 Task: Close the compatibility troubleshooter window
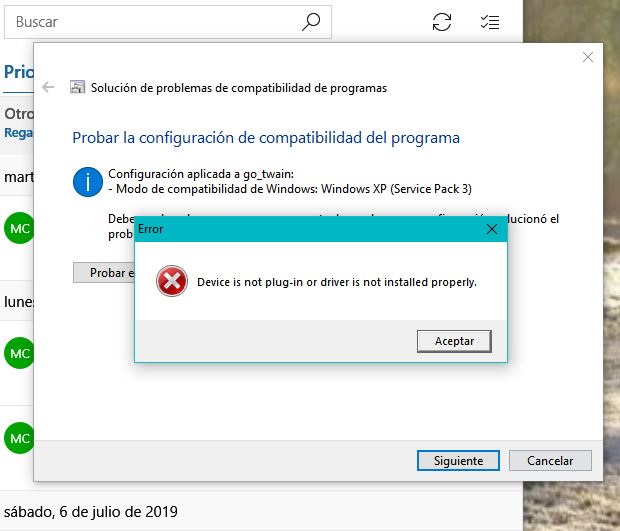[x=588, y=57]
